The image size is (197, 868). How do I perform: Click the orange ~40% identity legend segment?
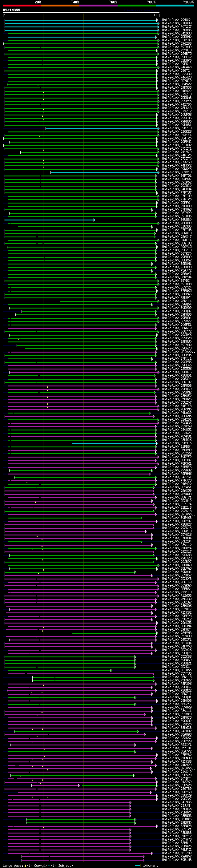[x=60, y=6]
